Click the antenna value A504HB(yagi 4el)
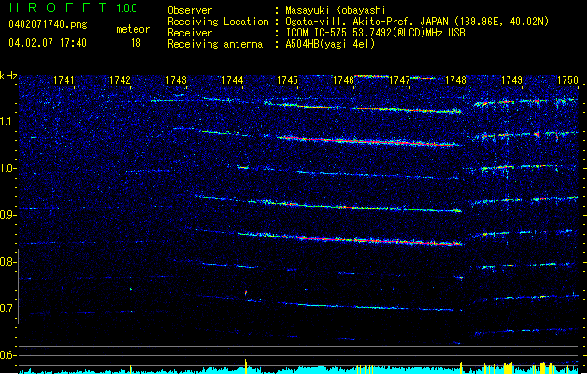588x374 pixels. 330,44
